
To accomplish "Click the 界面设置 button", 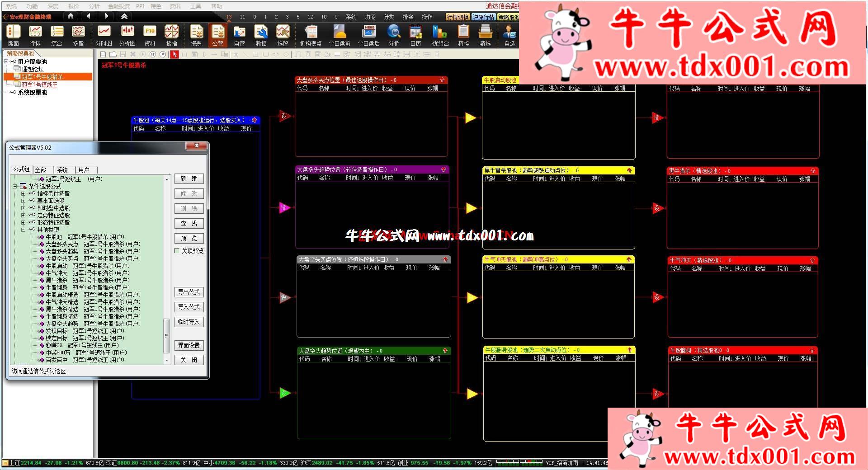I will point(189,345).
